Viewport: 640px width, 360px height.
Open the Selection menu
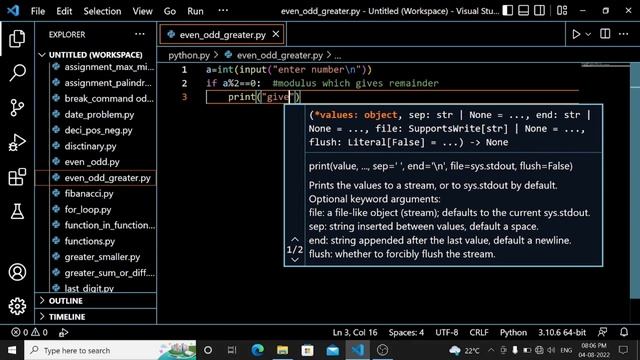(x=102, y=11)
